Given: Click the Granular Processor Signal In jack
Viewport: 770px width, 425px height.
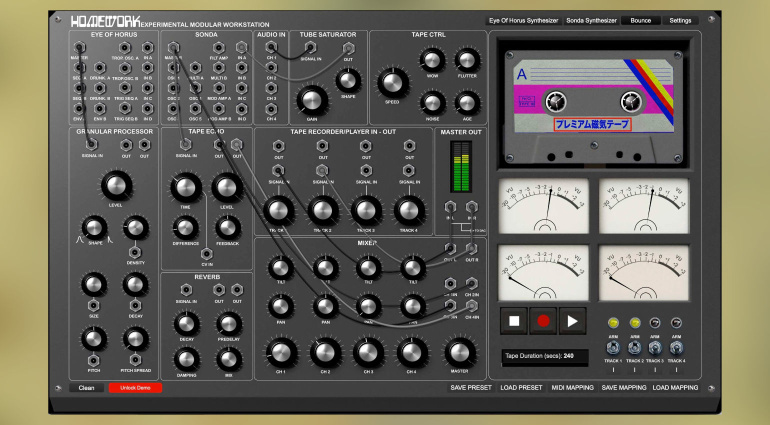Looking at the screenshot, I should click(92, 145).
